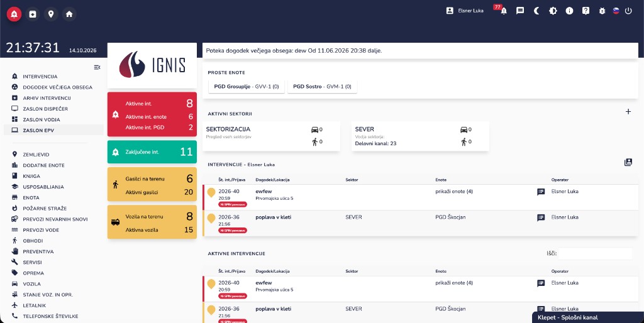The height and width of the screenshot is (323, 644).
Task: Open ARHIV INTERVENCIJ menu item
Action: [53, 98]
